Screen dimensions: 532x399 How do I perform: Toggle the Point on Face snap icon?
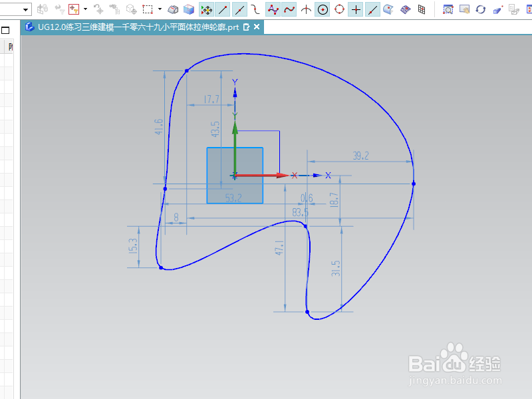coord(388,9)
